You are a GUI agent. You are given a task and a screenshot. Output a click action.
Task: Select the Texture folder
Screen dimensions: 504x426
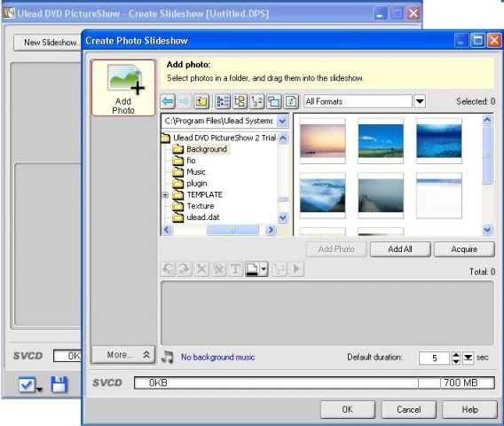[x=201, y=206]
